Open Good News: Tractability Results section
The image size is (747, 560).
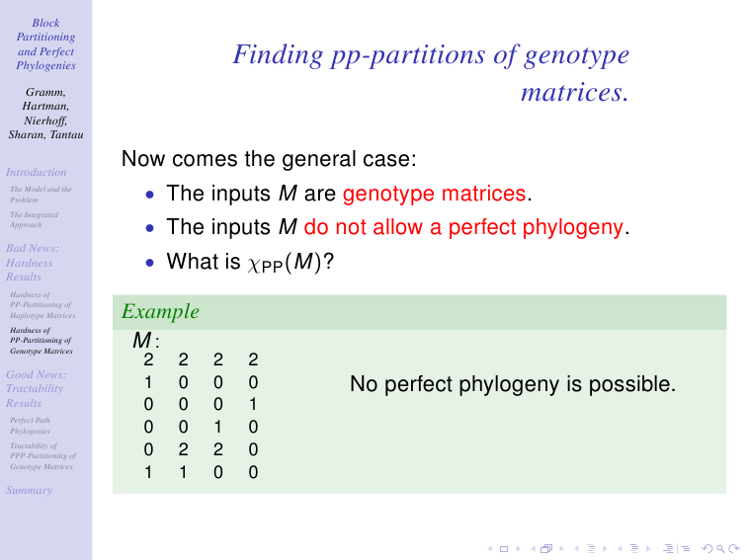pyautogui.click(x=37, y=388)
